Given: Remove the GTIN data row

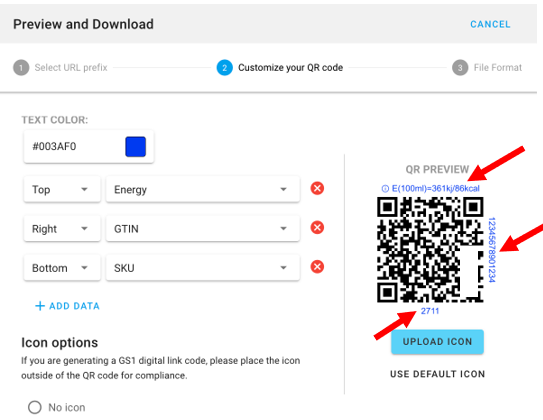Looking at the screenshot, I should 317,227.
